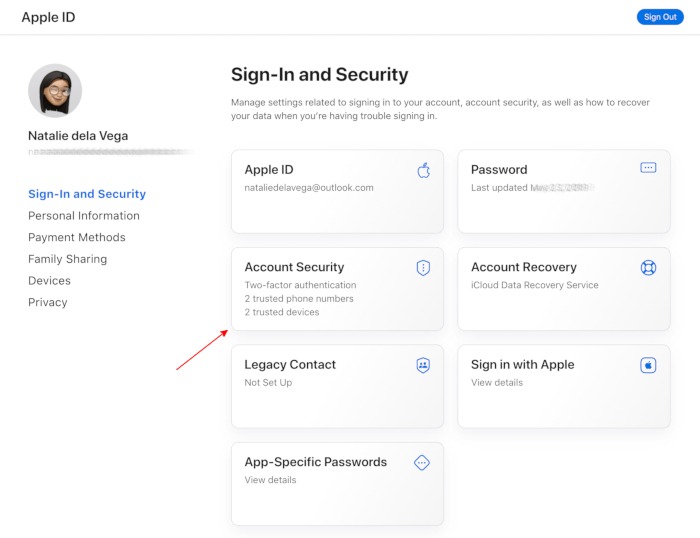
Task: Click the lifebuoy icon on Account Recovery card
Action: click(x=648, y=267)
